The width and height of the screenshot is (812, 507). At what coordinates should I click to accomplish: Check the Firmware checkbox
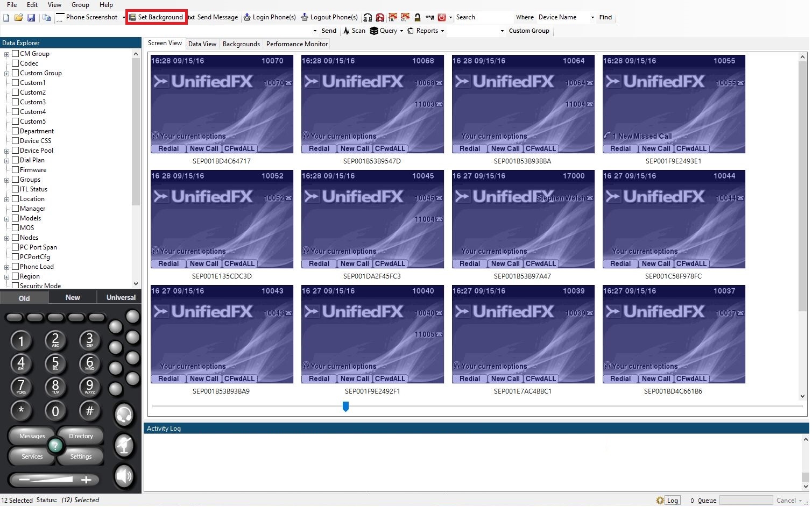pos(16,170)
